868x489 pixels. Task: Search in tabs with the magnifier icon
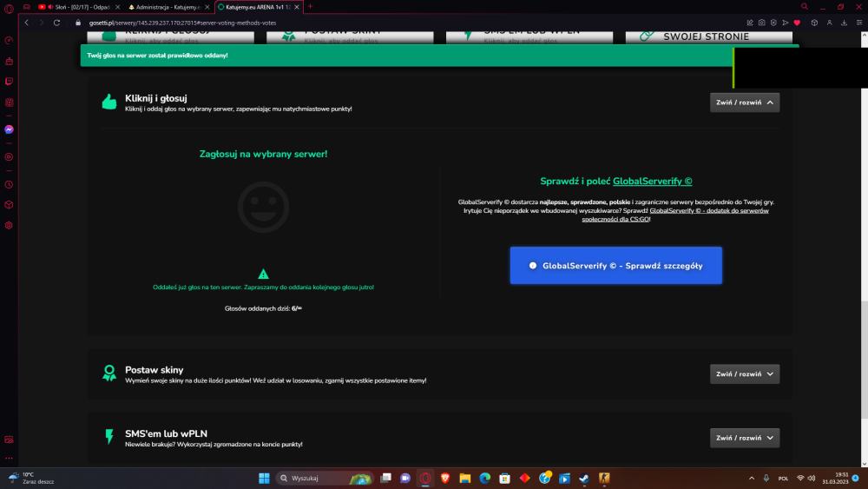(x=805, y=7)
